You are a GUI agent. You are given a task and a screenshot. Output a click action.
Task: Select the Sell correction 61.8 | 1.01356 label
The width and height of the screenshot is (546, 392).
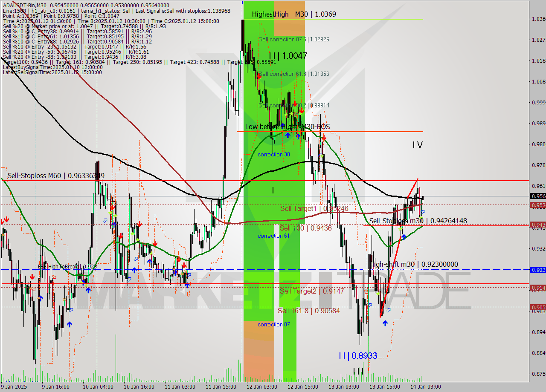pos(294,74)
